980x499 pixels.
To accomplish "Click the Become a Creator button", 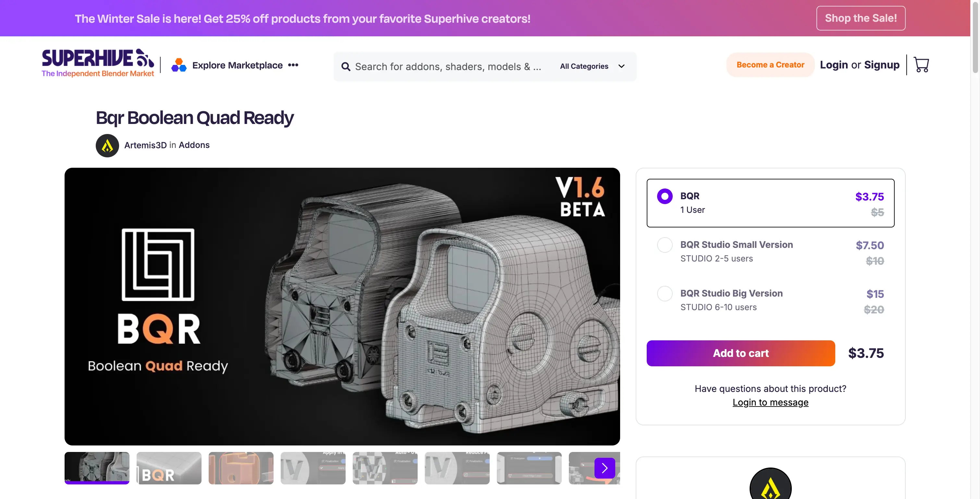I will click(770, 65).
